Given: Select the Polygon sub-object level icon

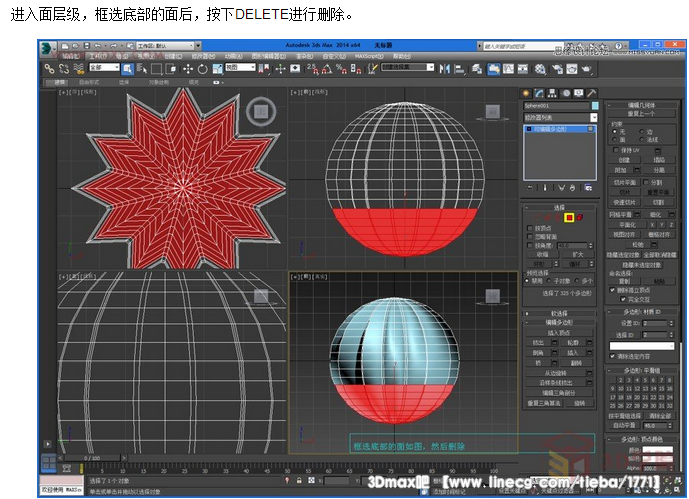Looking at the screenshot, I should [x=569, y=217].
